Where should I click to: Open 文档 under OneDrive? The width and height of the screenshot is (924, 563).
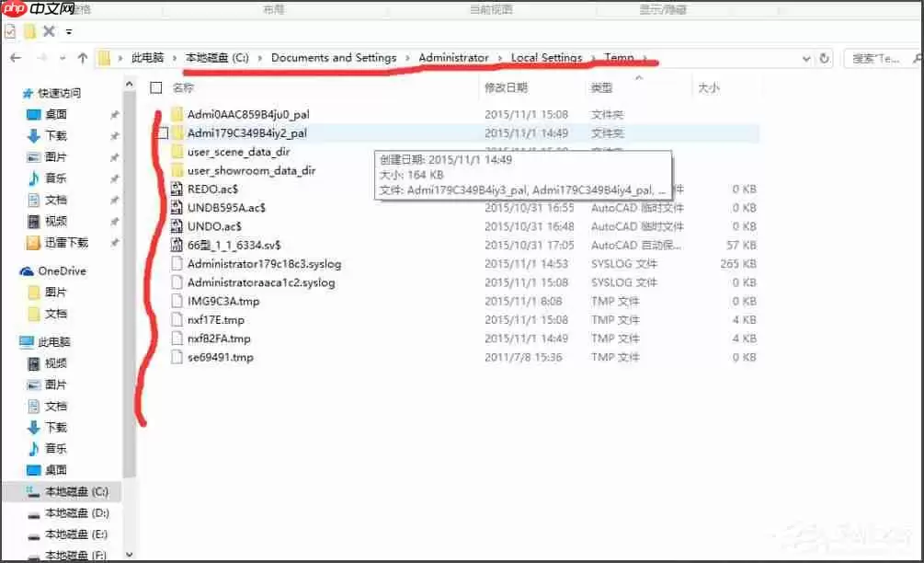point(56,314)
